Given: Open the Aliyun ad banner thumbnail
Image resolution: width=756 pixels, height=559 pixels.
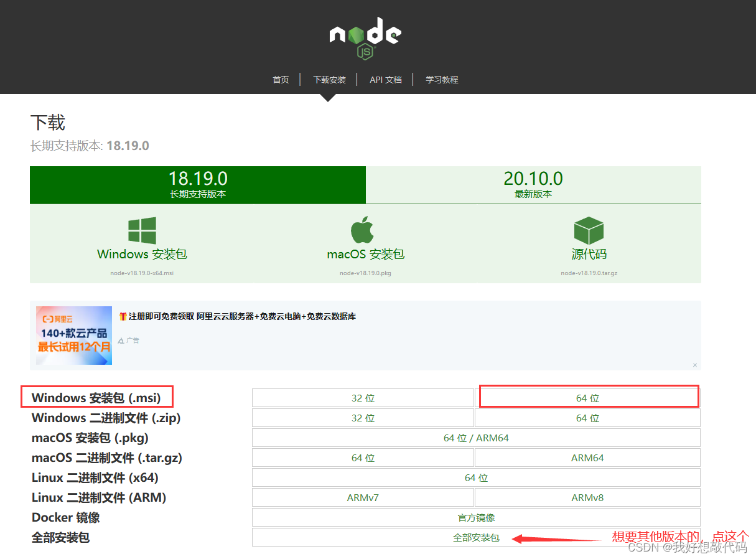Looking at the screenshot, I should (73, 335).
